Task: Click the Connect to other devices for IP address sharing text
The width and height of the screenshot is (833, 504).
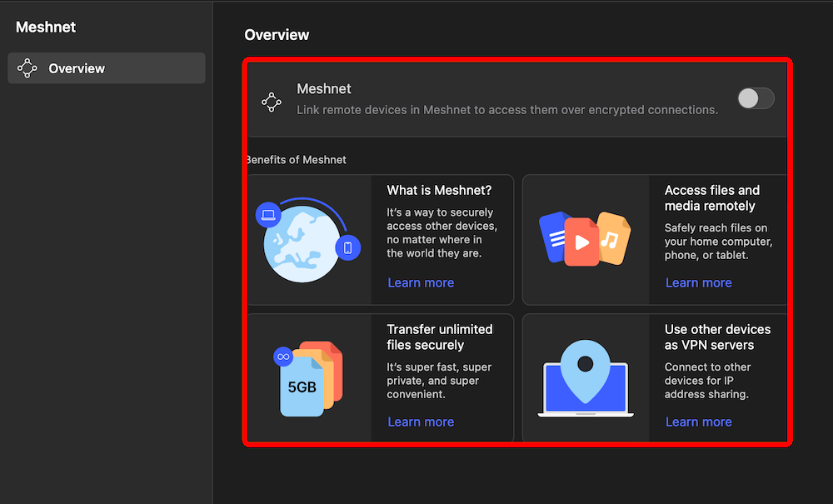Action: tap(707, 381)
